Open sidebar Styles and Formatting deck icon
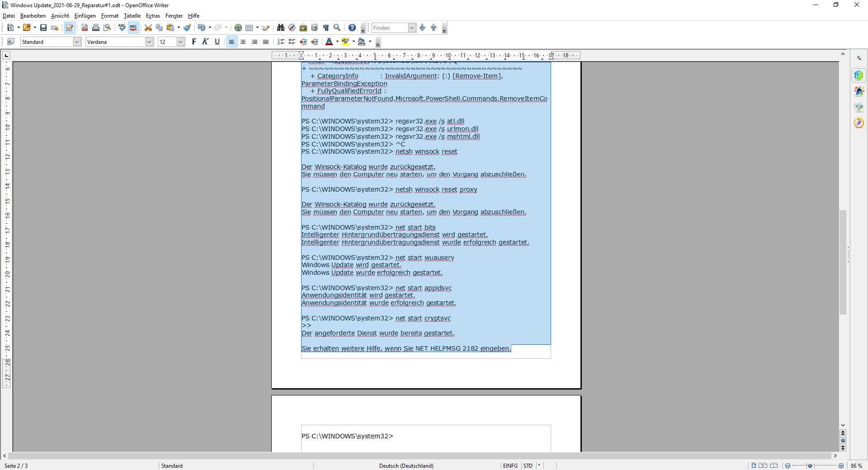This screenshot has width=868, height=470. click(859, 91)
